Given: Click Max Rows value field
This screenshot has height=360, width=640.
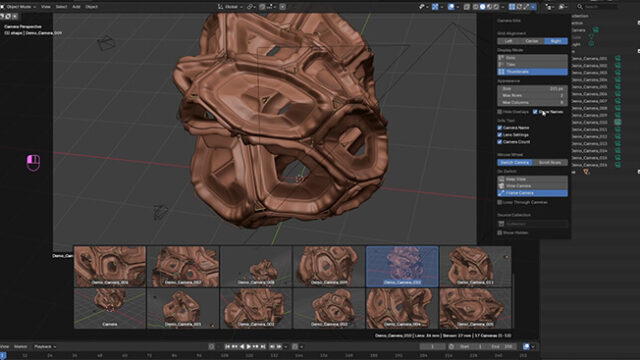Looking at the screenshot, I should point(532,95).
